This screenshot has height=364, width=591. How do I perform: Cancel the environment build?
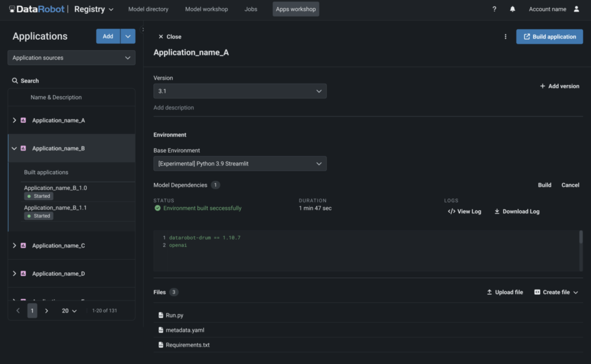570,185
